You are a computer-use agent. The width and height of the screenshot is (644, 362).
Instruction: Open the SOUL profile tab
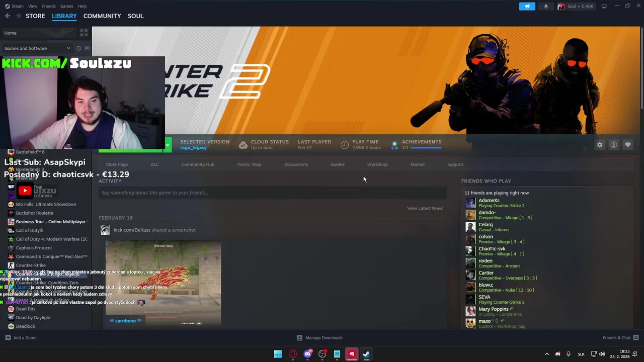pyautogui.click(x=135, y=16)
